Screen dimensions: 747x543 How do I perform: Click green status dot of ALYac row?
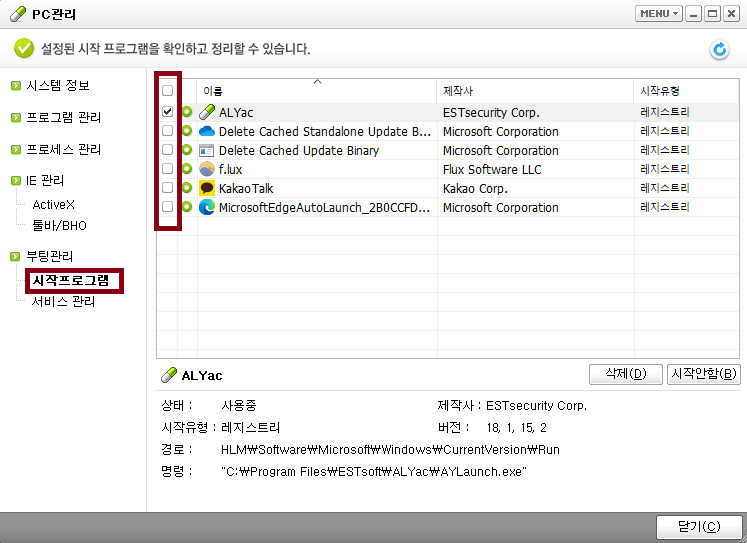click(187, 111)
